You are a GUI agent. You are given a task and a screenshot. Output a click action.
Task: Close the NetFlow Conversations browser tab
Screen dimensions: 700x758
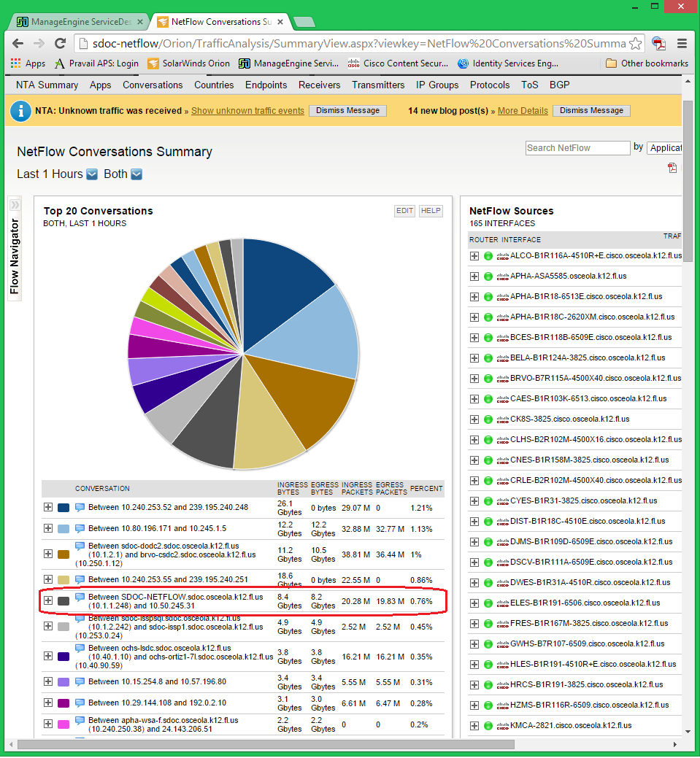tap(280, 22)
